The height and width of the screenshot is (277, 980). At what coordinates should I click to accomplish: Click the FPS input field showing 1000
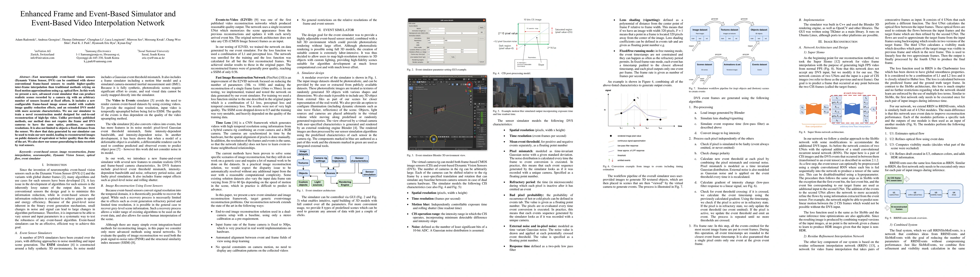click(436, 43)
